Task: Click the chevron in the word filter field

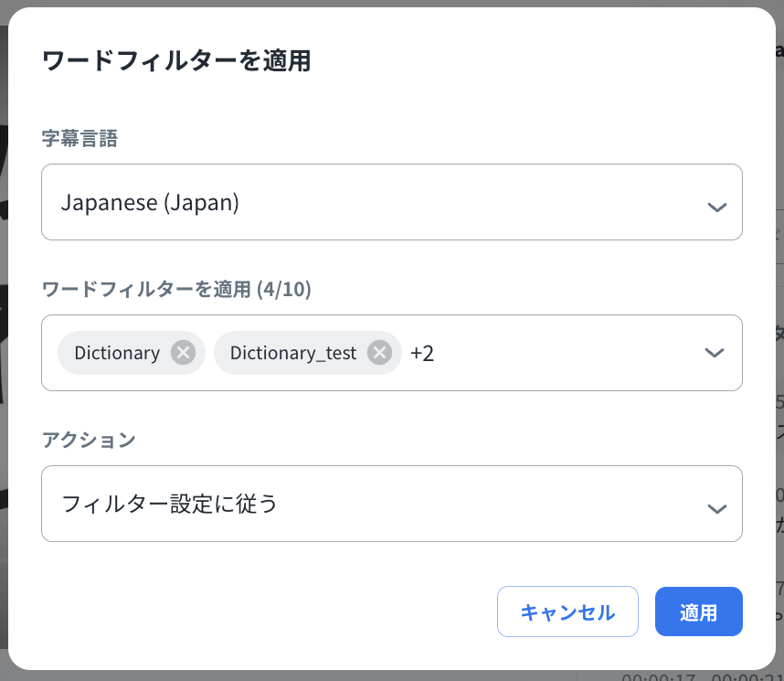Action: click(715, 353)
